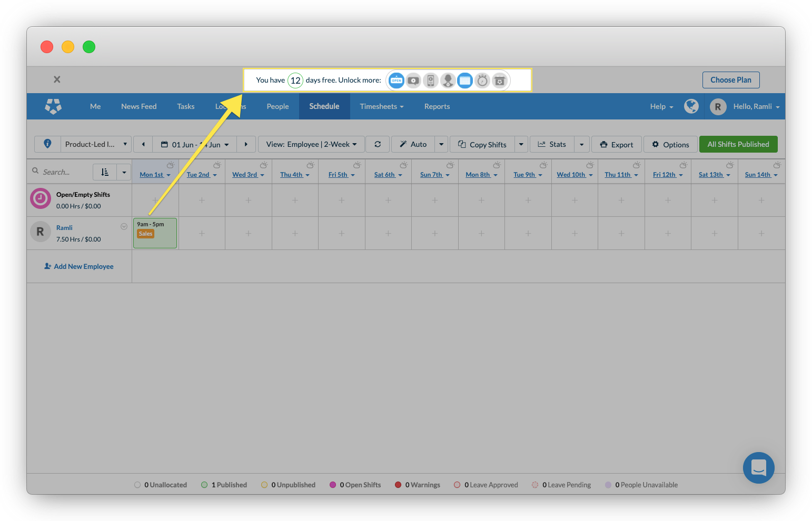Open the Timesheets menu
Viewport: 812px width, 521px height.
(381, 106)
